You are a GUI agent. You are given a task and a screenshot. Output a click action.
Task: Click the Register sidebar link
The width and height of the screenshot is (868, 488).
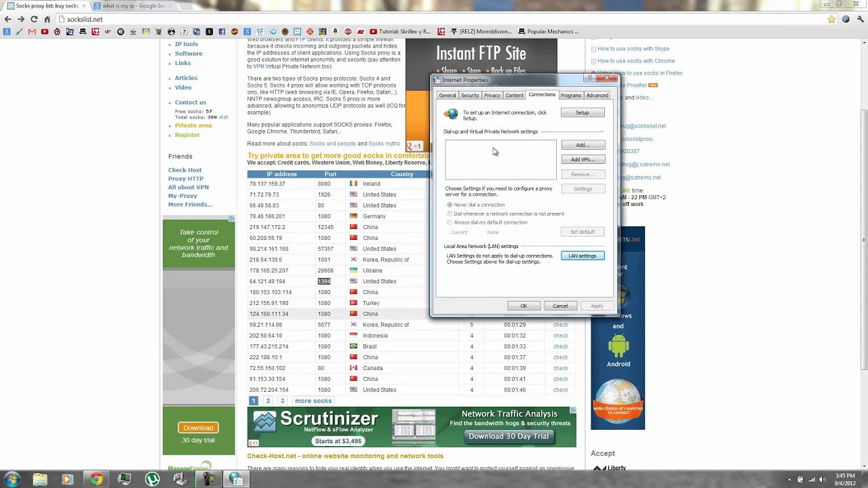(x=187, y=135)
